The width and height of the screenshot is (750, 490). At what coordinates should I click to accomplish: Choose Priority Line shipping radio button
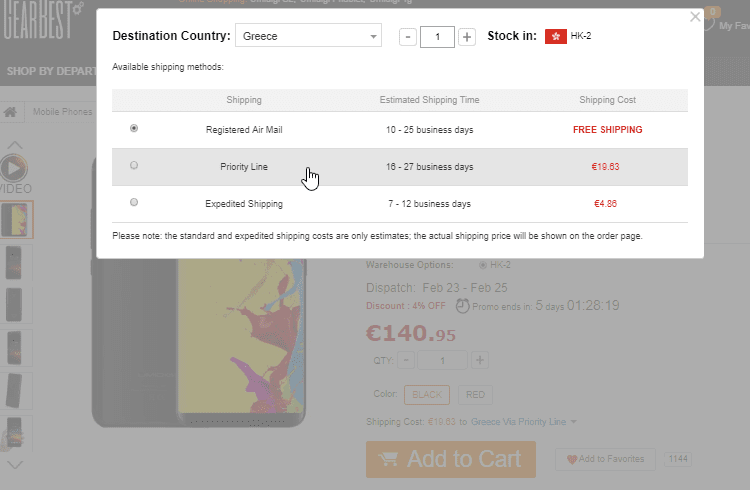[x=134, y=166]
